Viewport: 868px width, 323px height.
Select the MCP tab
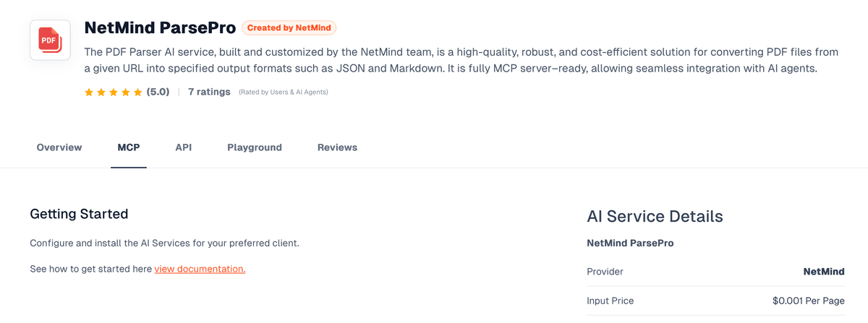[x=129, y=147]
